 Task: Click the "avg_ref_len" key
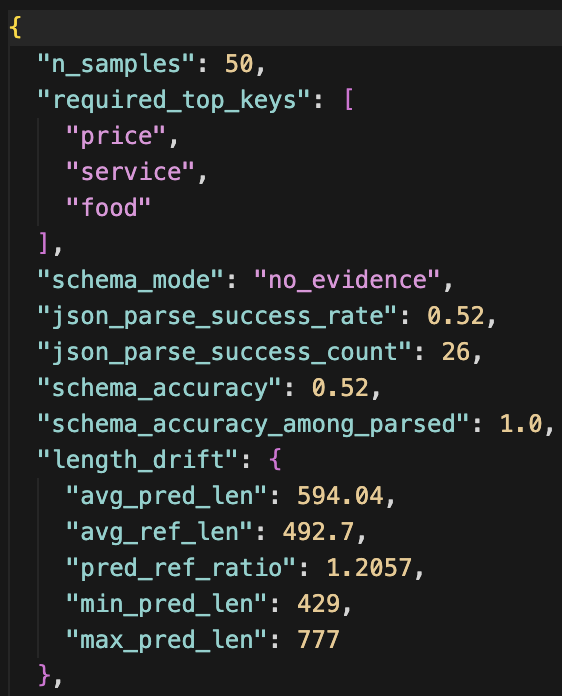point(159,532)
